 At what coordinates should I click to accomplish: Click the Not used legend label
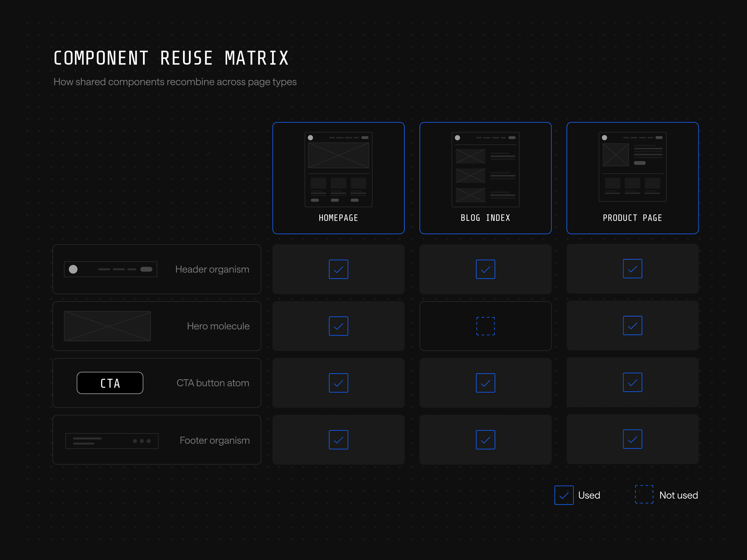679,495
